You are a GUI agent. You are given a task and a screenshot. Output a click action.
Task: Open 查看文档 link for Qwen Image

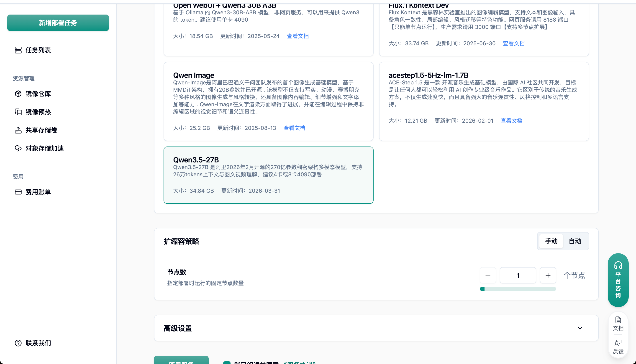[294, 128]
